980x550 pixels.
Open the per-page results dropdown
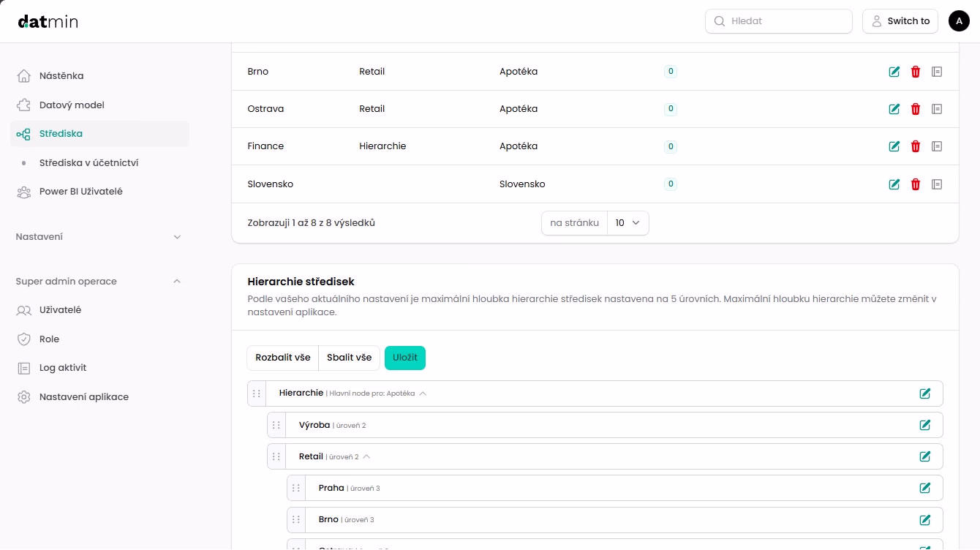(x=627, y=223)
